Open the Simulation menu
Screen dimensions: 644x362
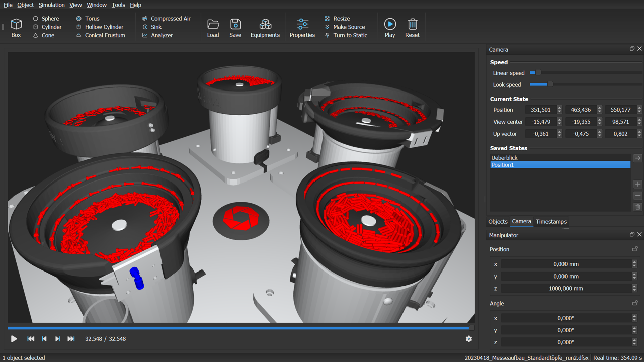(52, 5)
